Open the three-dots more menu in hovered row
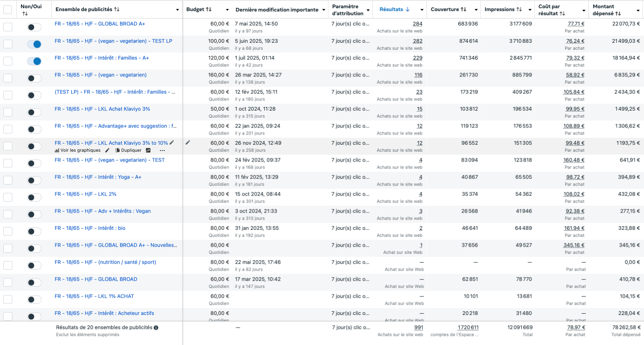 [x=162, y=151]
